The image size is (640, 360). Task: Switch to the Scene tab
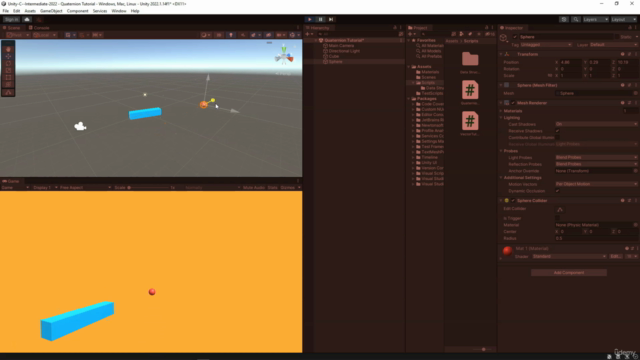[x=12, y=28]
